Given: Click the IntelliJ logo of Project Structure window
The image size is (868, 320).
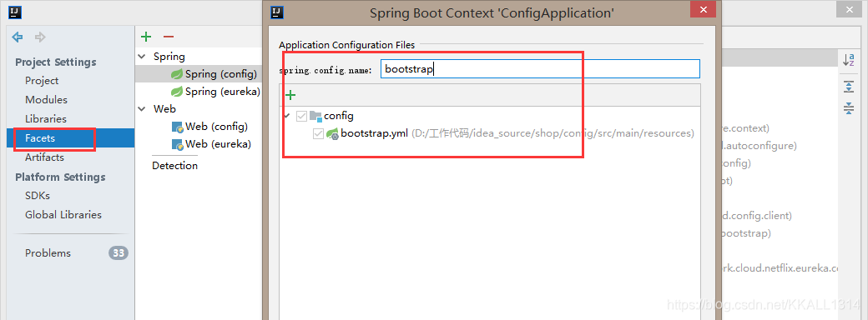Looking at the screenshot, I should 16,12.
